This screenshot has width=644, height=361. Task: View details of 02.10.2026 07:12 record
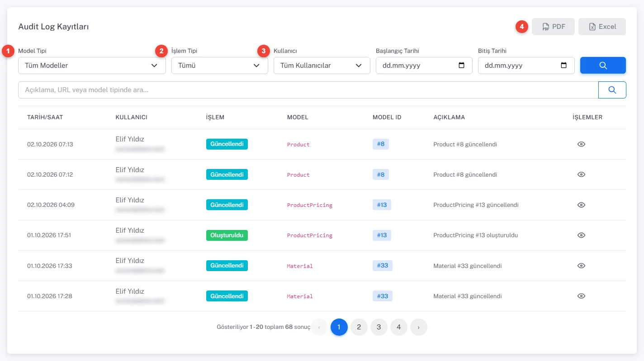[x=582, y=174]
